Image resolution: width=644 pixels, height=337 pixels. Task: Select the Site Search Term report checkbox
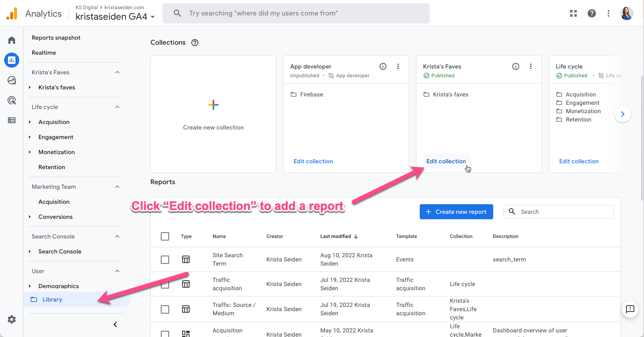165,259
